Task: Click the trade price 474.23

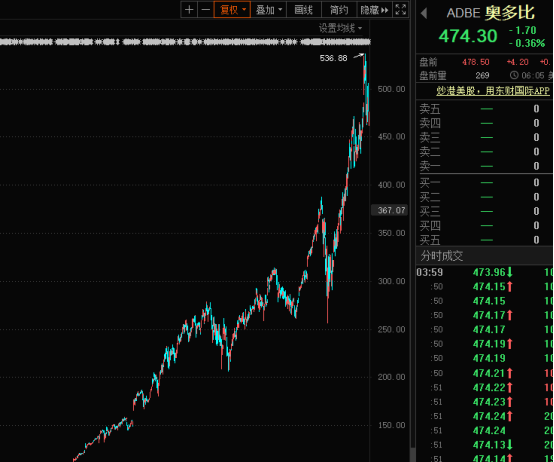Action: click(489, 402)
